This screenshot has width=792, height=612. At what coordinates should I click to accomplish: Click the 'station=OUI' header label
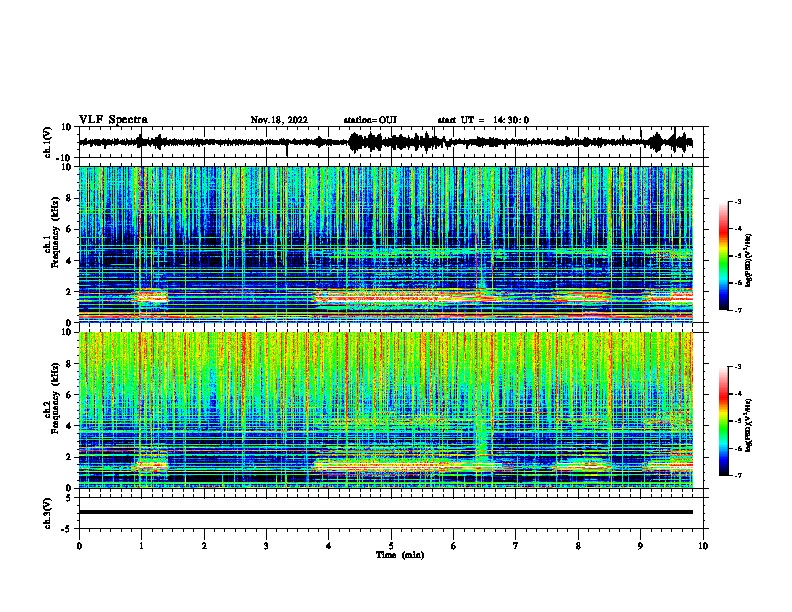coord(370,120)
